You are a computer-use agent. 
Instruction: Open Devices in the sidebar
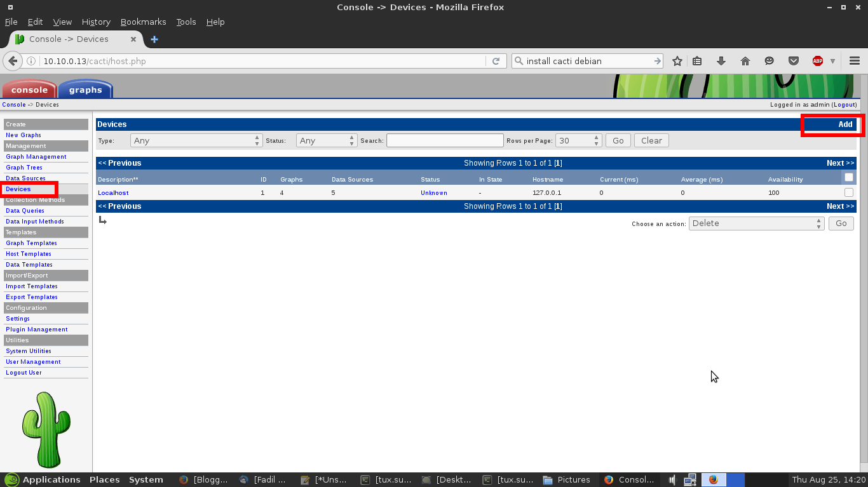pyautogui.click(x=18, y=189)
